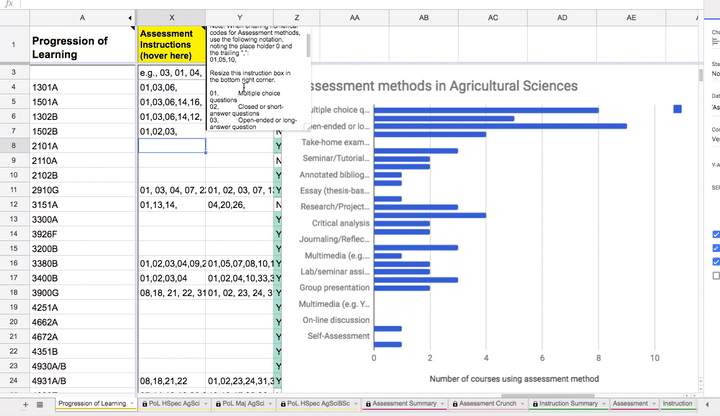The height and width of the screenshot is (416, 720).
Task: Expand hidden columns arrow beside column A
Action: pos(130,18)
